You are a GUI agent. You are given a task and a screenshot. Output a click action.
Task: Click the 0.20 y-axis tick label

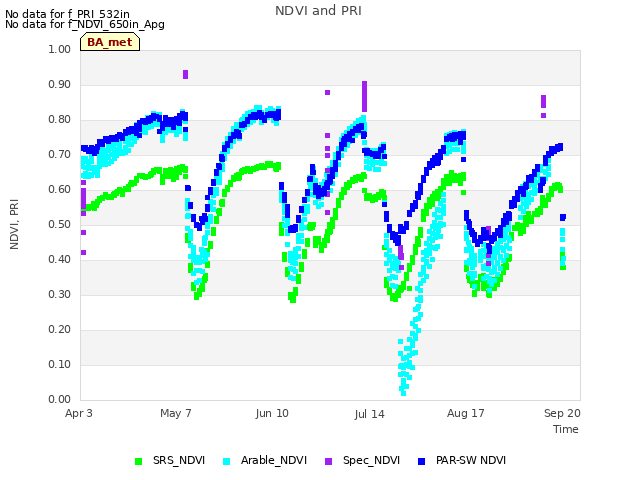(x=60, y=329)
